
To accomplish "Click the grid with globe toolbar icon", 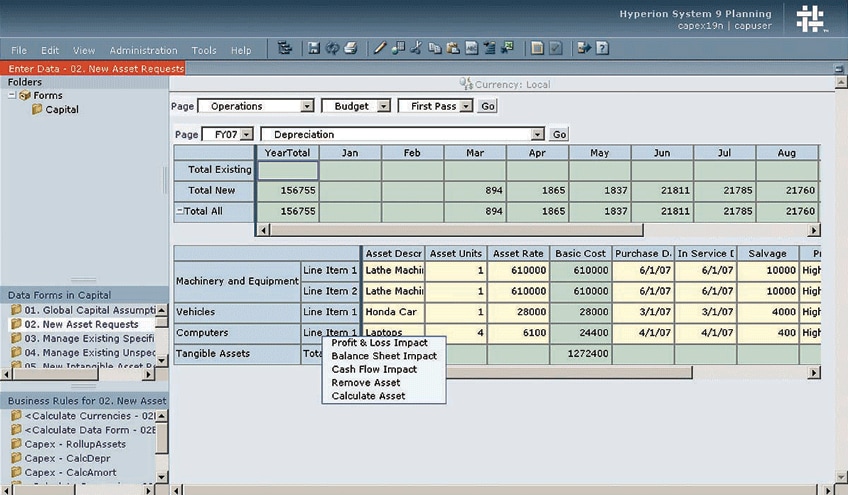I will (x=398, y=48).
